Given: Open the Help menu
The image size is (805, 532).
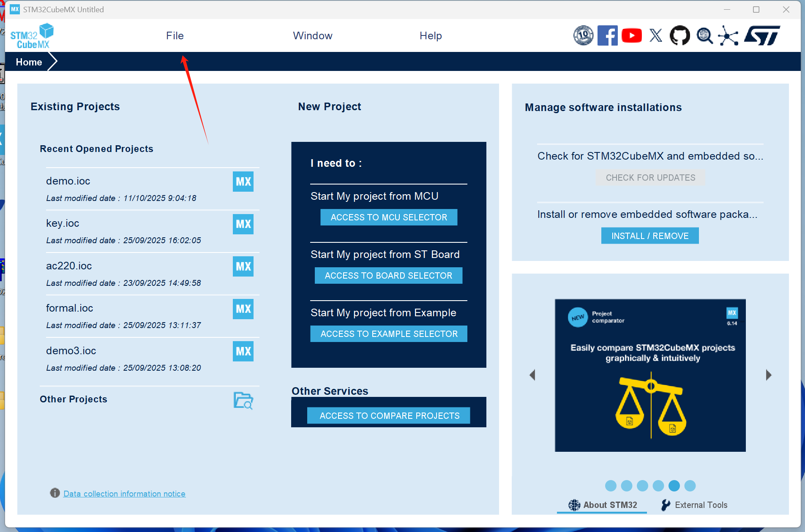Looking at the screenshot, I should (x=431, y=36).
